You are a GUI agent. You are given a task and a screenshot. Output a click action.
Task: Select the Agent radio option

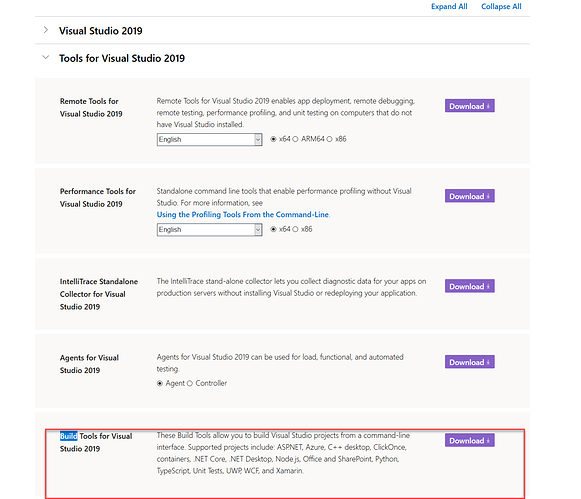coord(160,383)
